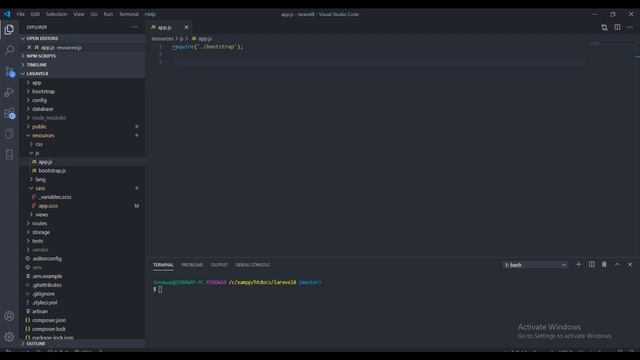The height and width of the screenshot is (360, 640).
Task: Open composer.json file
Action: [82, 320]
